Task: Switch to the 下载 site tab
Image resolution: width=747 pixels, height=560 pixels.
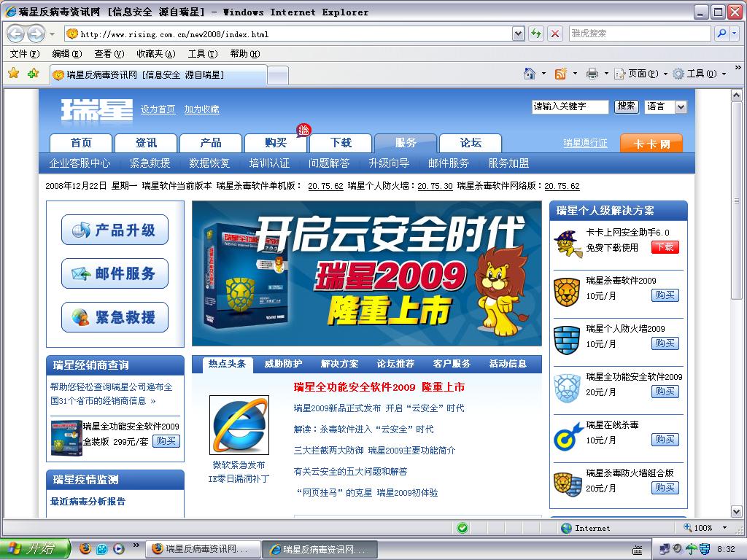Action: (x=341, y=143)
